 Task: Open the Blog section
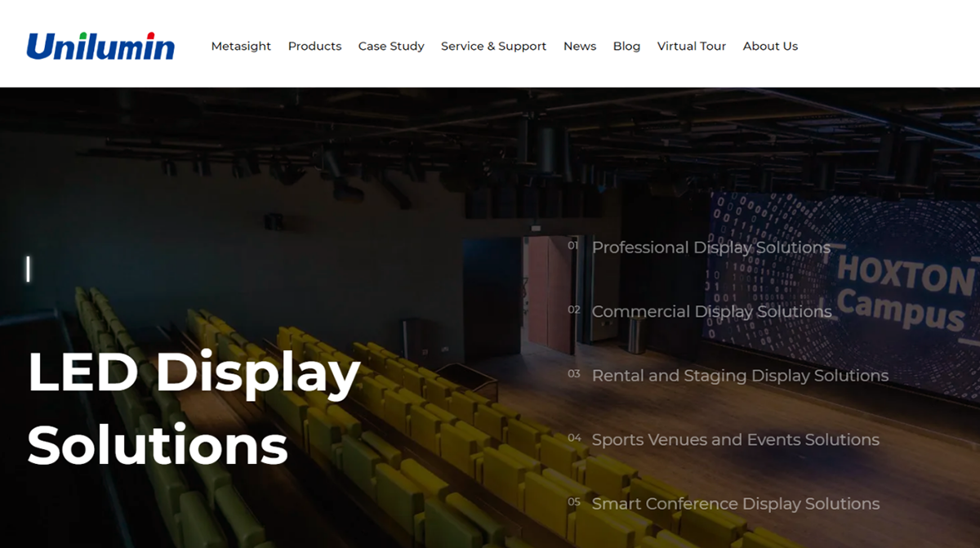point(626,47)
